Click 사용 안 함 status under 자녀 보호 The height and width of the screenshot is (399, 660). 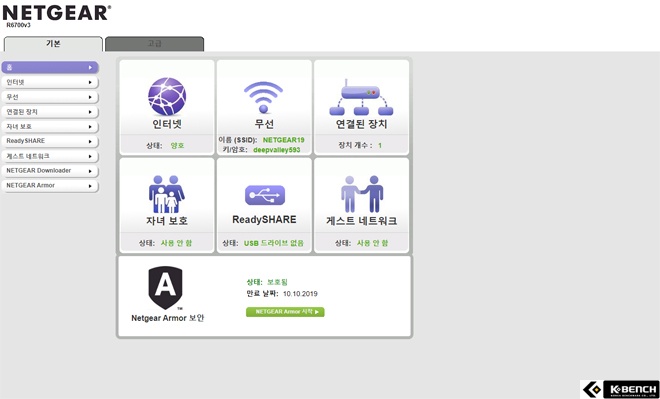tap(176, 243)
